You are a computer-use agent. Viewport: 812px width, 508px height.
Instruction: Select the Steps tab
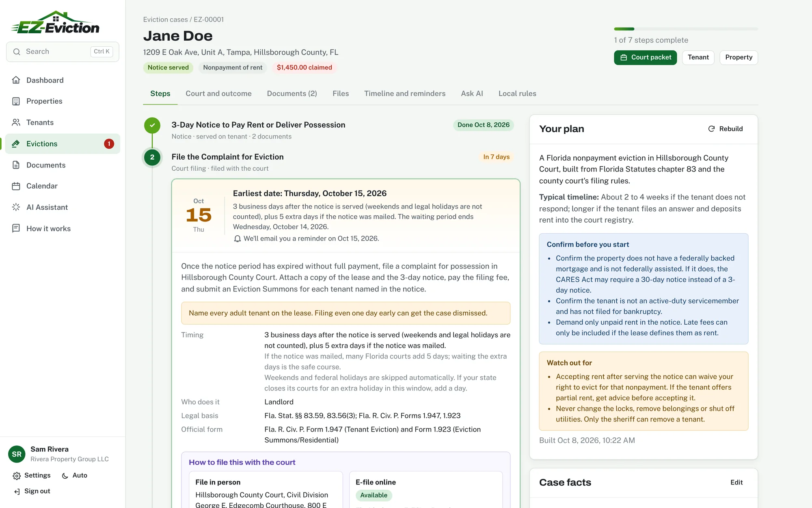(160, 93)
